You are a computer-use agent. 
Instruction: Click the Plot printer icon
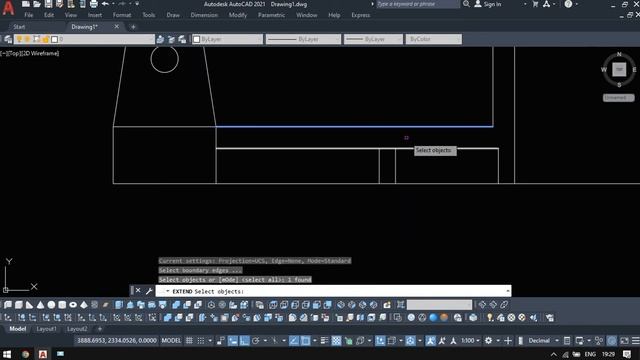coord(93,4)
